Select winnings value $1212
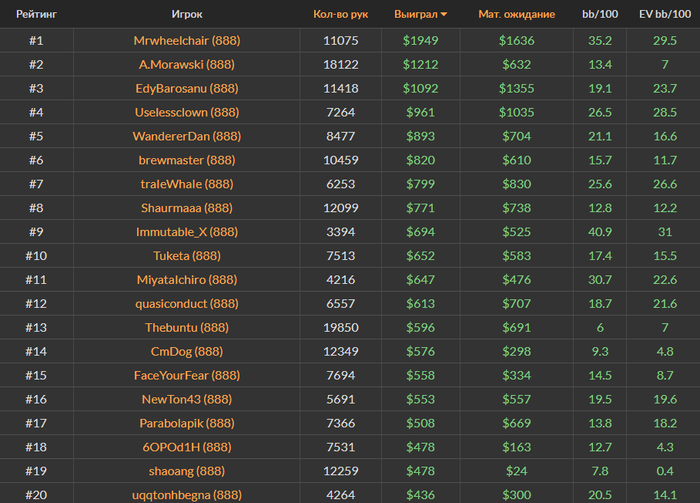Image resolution: width=700 pixels, height=503 pixels. click(421, 65)
